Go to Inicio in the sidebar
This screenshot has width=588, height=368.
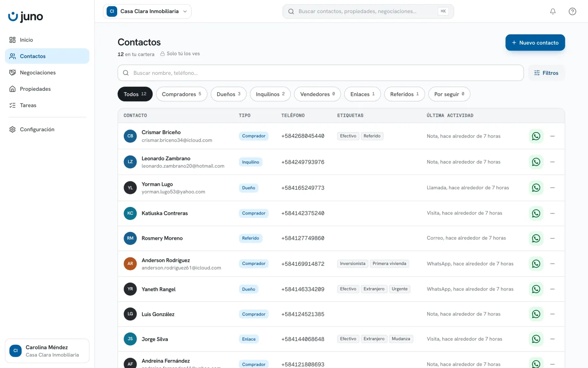point(47,40)
